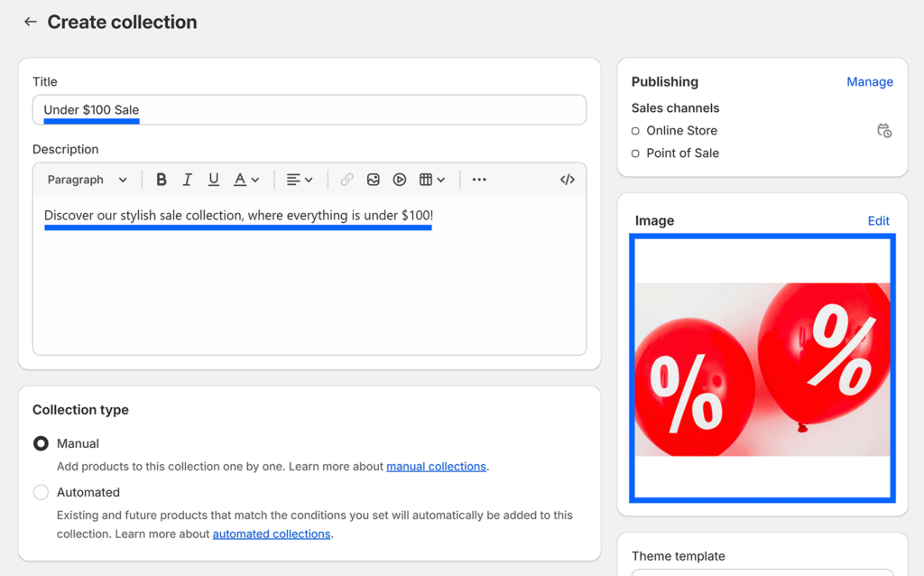This screenshot has width=924, height=576.
Task: Click the insert link icon
Action: (346, 180)
